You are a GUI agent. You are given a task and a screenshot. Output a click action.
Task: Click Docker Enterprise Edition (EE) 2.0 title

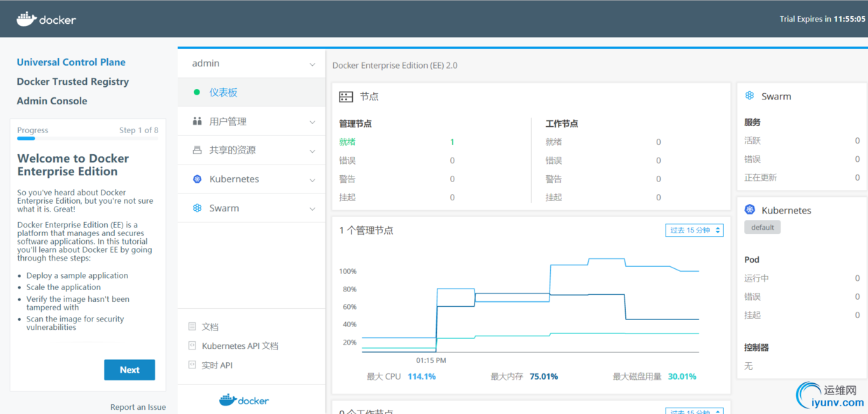point(395,65)
